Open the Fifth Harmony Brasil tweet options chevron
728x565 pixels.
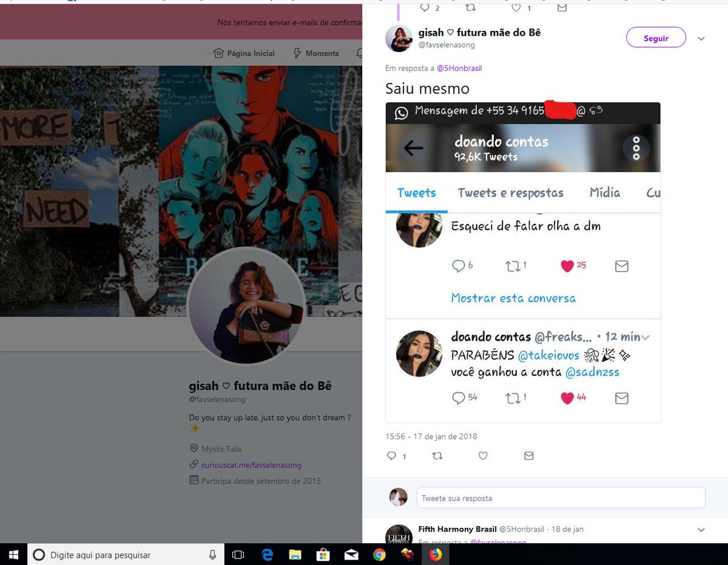pyautogui.click(x=701, y=530)
